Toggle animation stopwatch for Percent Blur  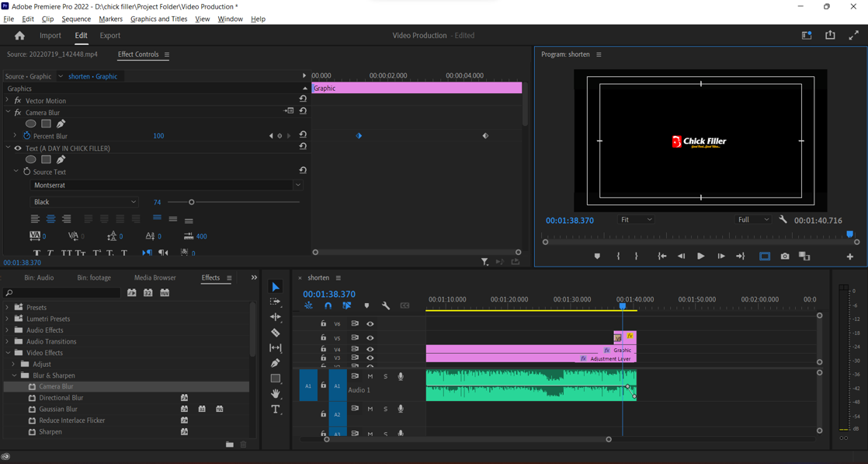click(x=26, y=136)
